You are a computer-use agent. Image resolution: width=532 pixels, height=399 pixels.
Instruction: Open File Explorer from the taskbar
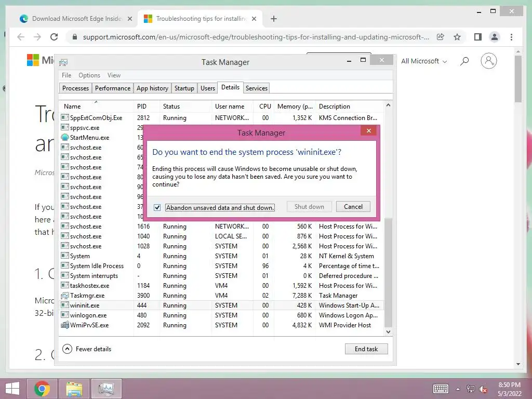click(74, 389)
